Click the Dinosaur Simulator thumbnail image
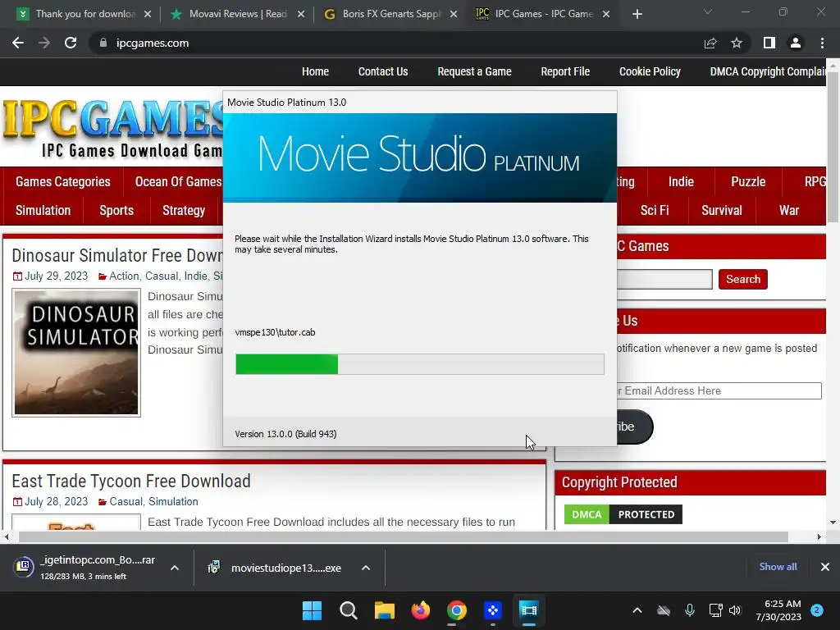 [76, 353]
